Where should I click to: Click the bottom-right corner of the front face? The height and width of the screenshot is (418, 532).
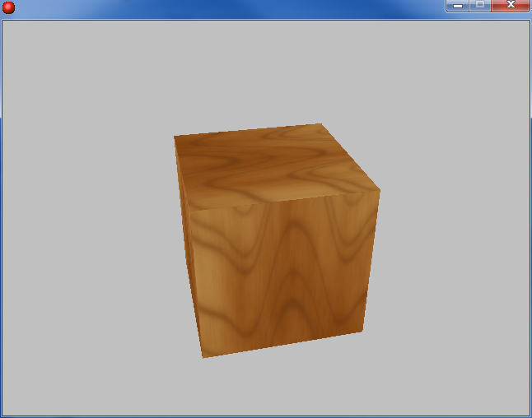tap(363, 332)
